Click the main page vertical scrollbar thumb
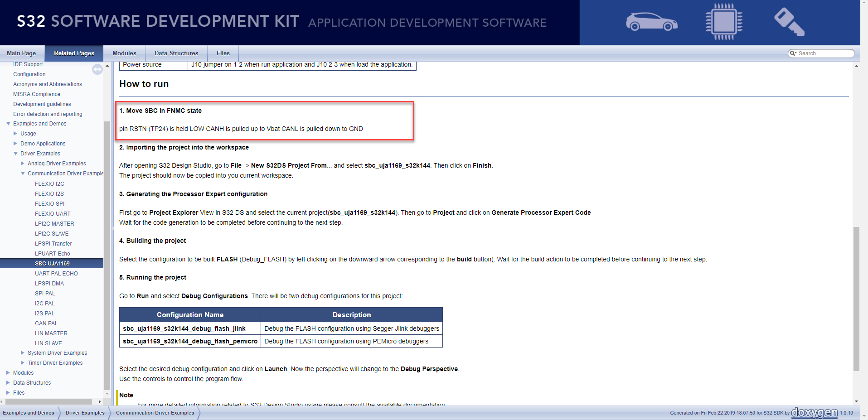Image resolution: width=868 pixels, height=420 pixels. [x=856, y=299]
